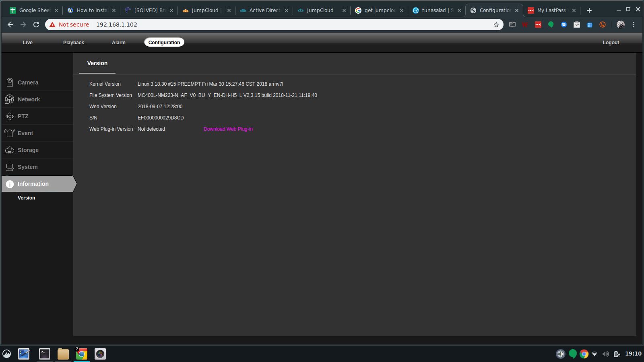This screenshot has height=362, width=644.
Task: Reload the page with browser refresh
Action: click(36, 25)
